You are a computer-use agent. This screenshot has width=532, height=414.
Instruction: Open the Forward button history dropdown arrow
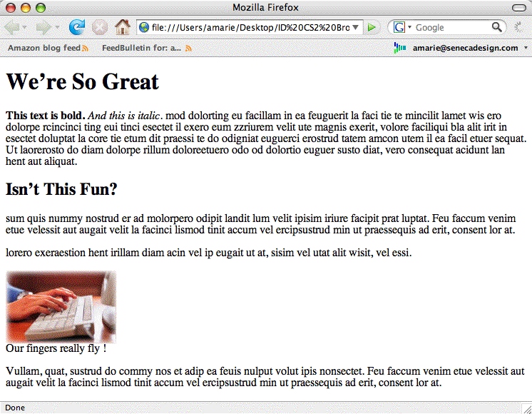click(57, 27)
